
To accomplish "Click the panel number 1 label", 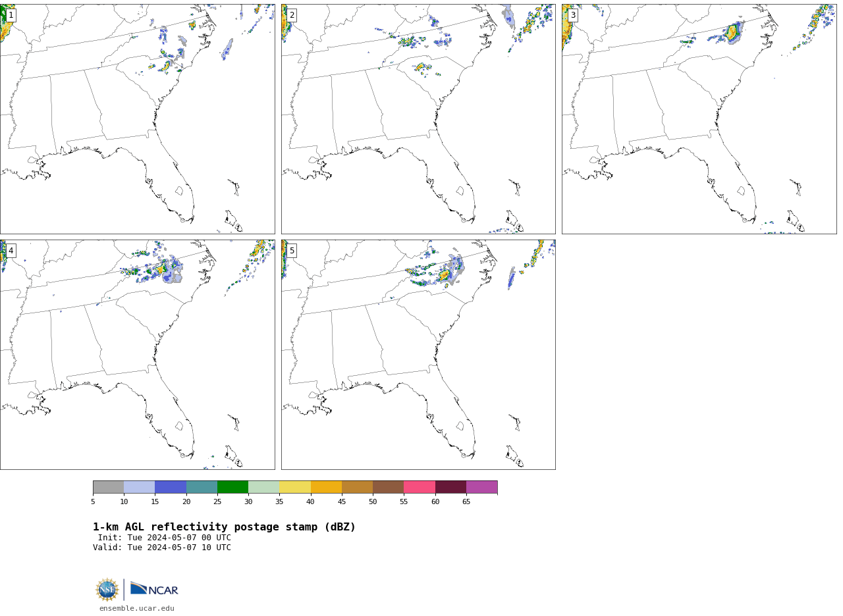I will (11, 15).
